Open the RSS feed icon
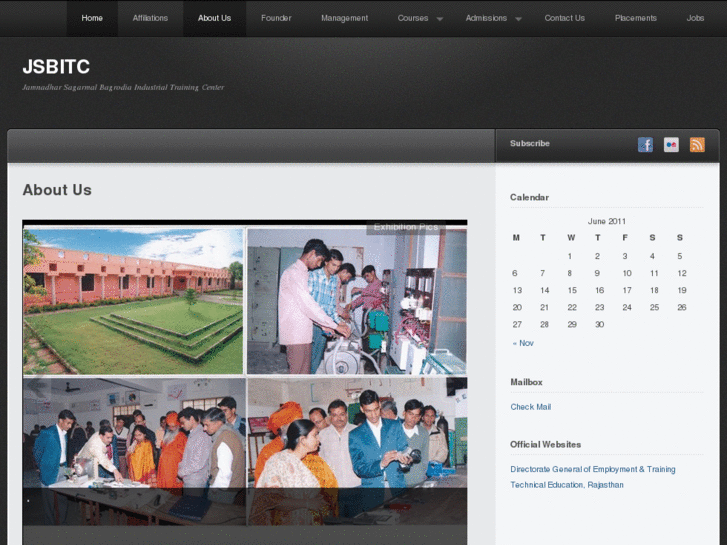Screen dimensions: 727x545 697,145
